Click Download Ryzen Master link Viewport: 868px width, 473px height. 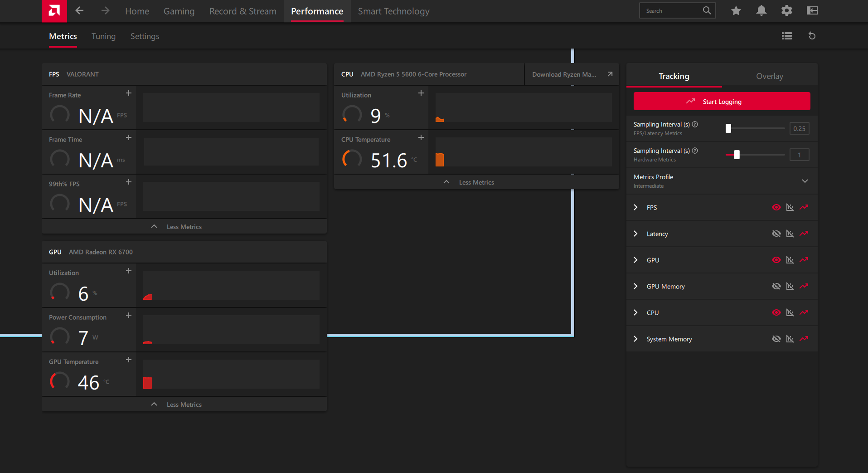[x=572, y=74]
